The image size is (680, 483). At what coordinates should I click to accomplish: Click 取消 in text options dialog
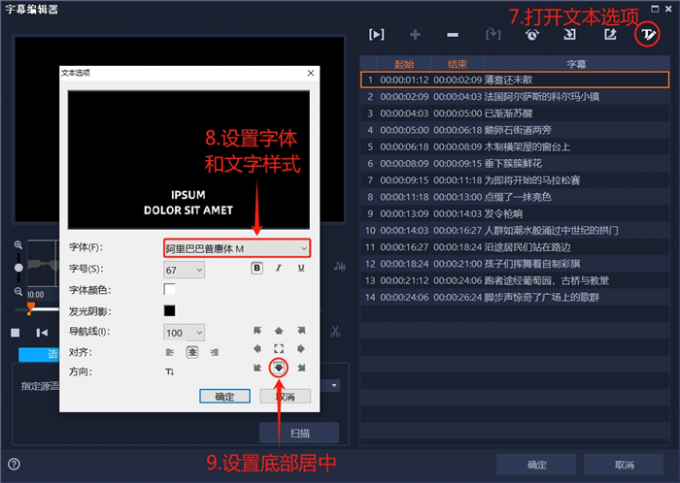point(285,396)
